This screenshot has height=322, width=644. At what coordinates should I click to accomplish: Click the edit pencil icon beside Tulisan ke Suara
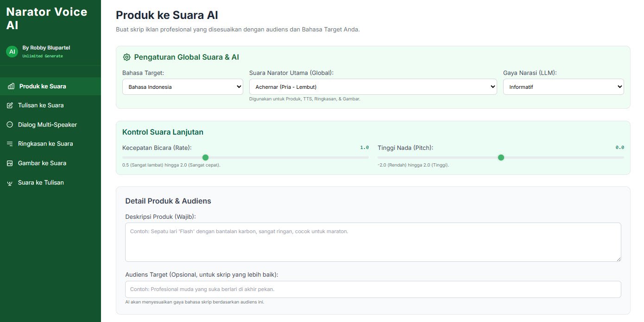click(x=10, y=105)
